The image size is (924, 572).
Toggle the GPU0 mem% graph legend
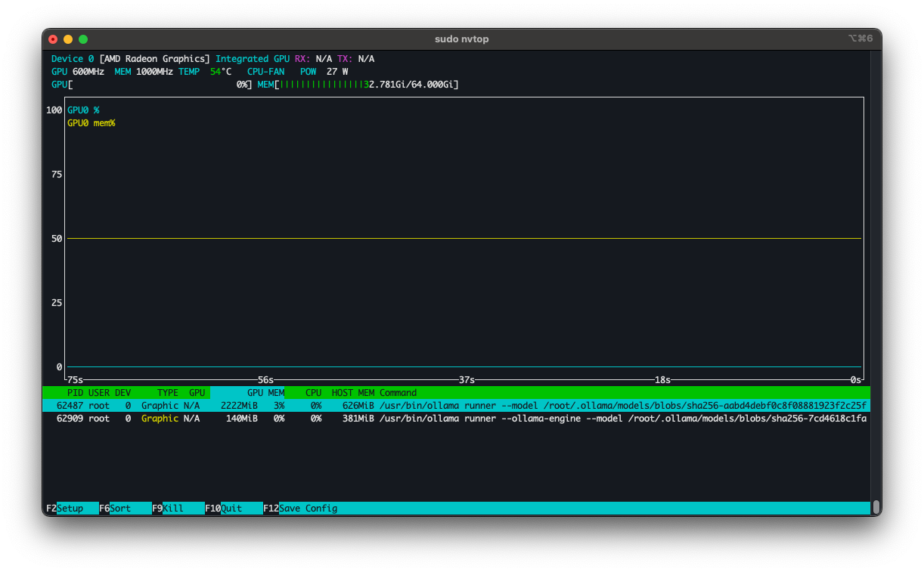pos(91,122)
